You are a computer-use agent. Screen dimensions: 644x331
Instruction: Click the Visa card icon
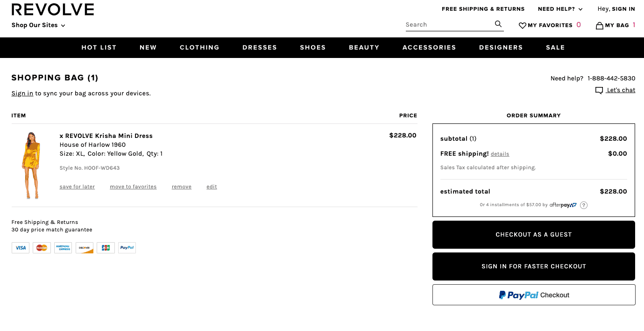21,248
